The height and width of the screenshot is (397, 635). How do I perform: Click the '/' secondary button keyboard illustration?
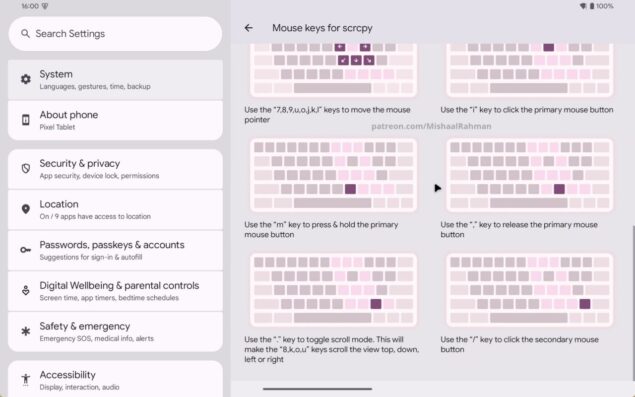529,290
